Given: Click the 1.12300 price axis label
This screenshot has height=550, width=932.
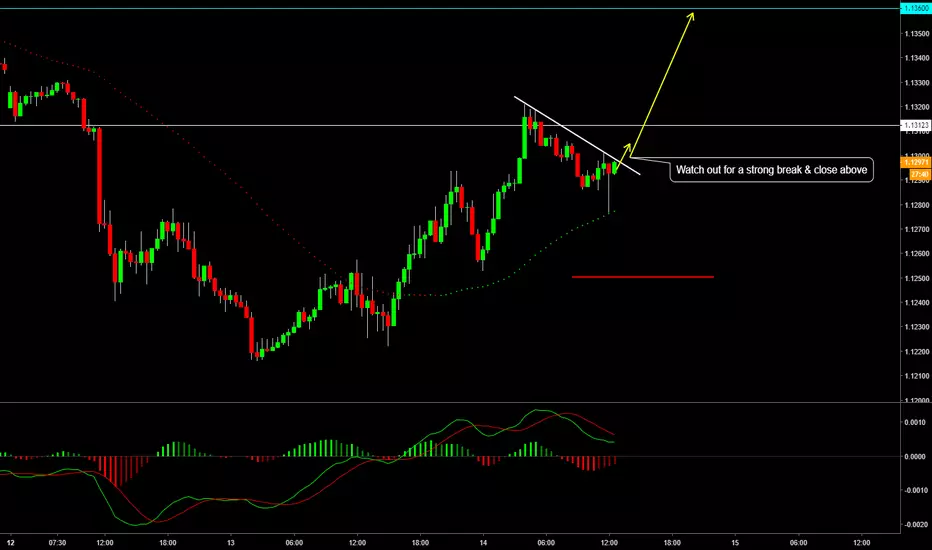Looking at the screenshot, I should pyautogui.click(x=916, y=327).
